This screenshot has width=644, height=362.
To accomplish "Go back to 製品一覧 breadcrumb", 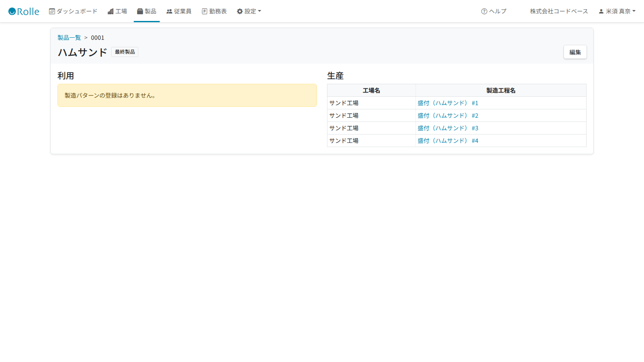I will [69, 38].
